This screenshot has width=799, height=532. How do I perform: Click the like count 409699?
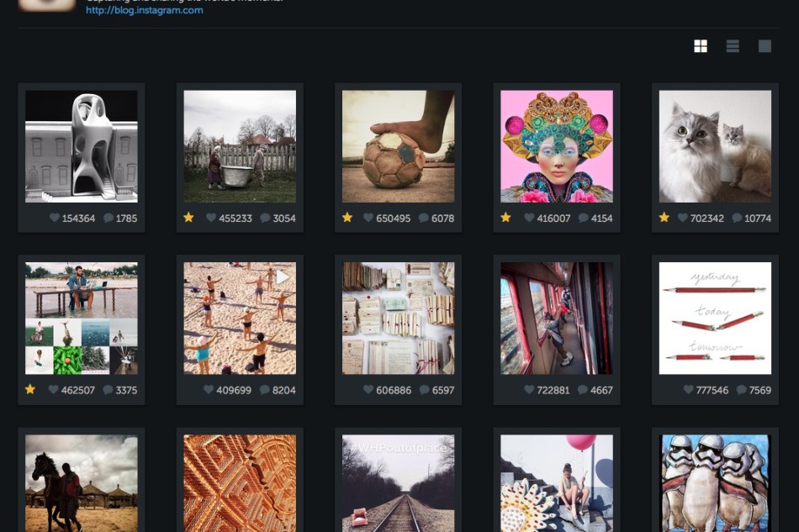(234, 391)
